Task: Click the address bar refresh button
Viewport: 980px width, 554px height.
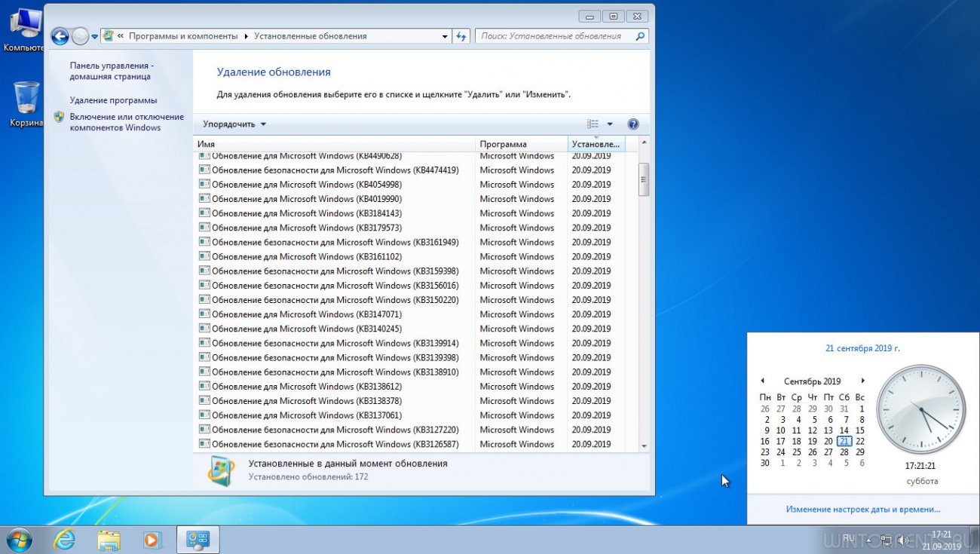Action: coord(461,36)
